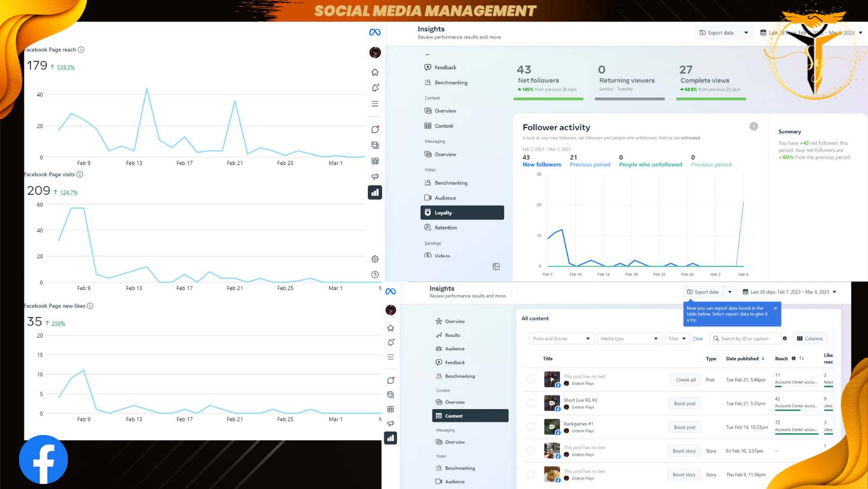Click into Search by ID or caption field
868x489 pixels.
pyautogui.click(x=746, y=339)
